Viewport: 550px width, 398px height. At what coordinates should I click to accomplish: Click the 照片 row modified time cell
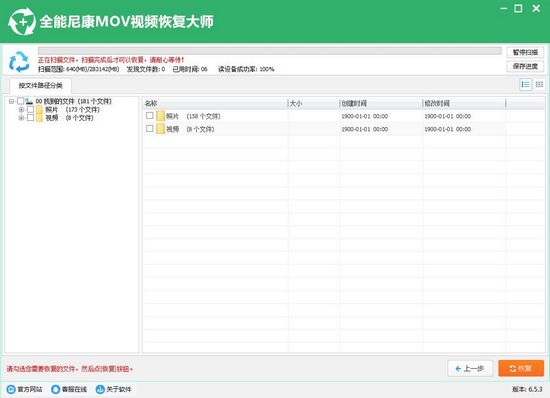(448, 116)
